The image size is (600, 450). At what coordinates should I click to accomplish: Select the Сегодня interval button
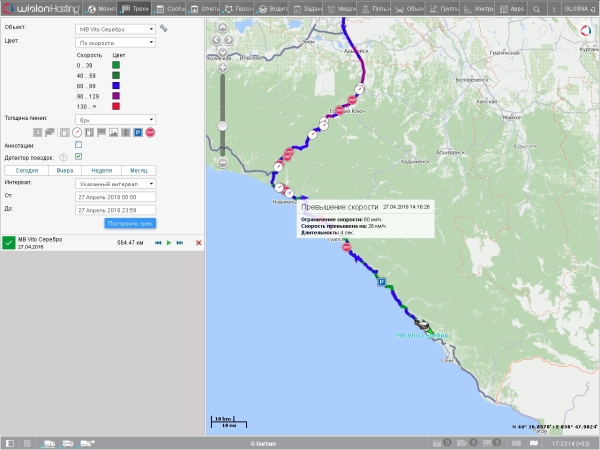[x=27, y=170]
